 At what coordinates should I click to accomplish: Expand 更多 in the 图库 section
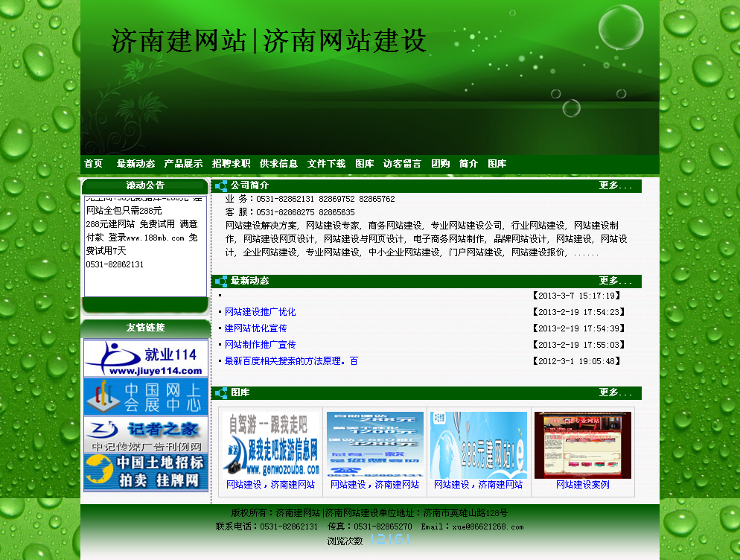click(x=615, y=393)
